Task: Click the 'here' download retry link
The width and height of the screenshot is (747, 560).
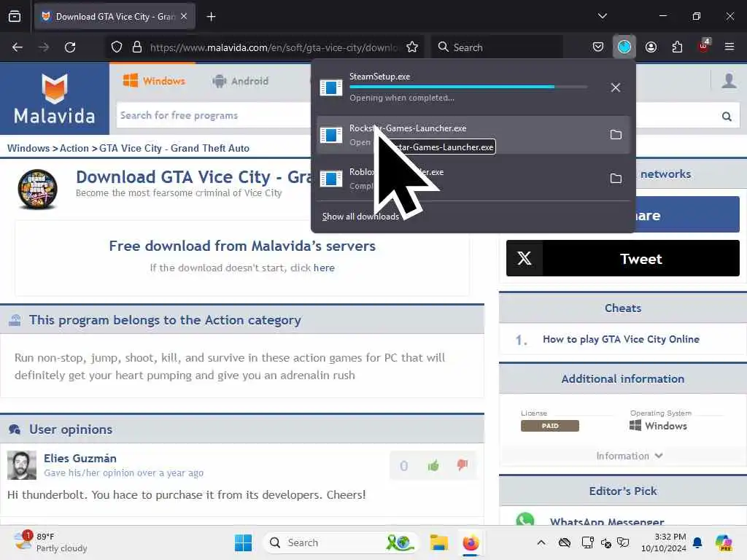Action: click(x=324, y=268)
